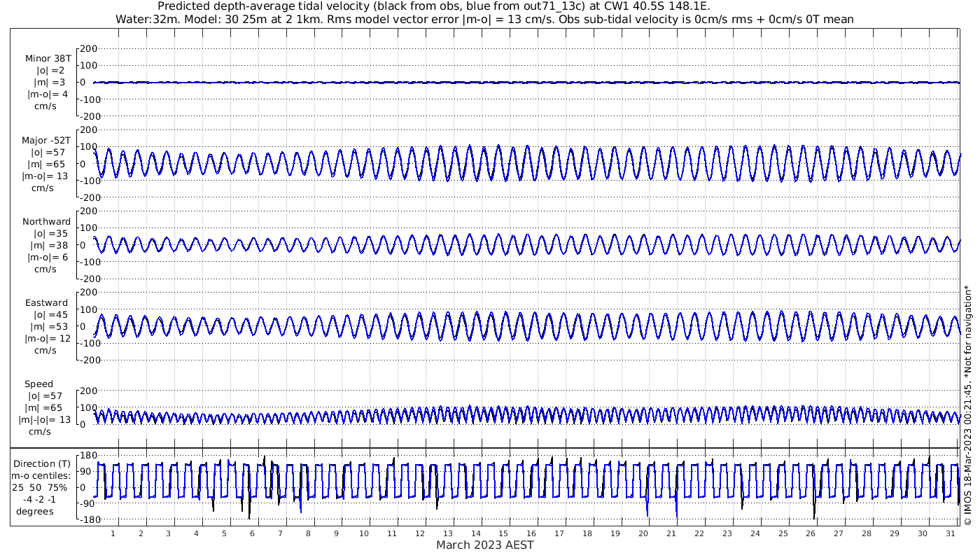Screen dimensions: 980x560
Task: Click day '20' on the date axis
Action: 643,533
